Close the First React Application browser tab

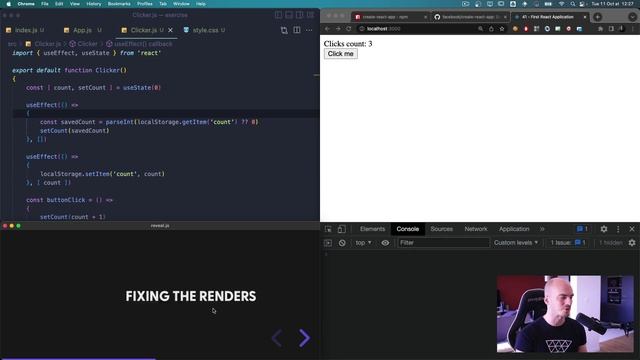585,17
